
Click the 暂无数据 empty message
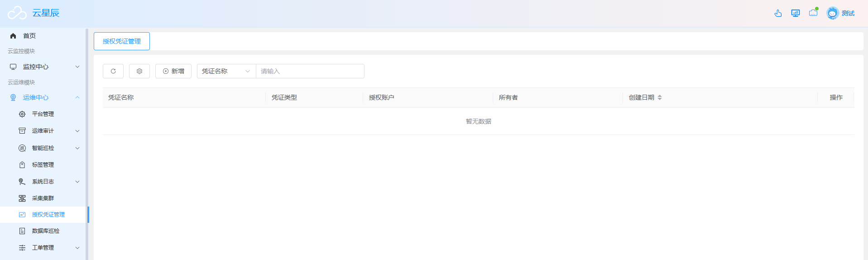(x=479, y=121)
